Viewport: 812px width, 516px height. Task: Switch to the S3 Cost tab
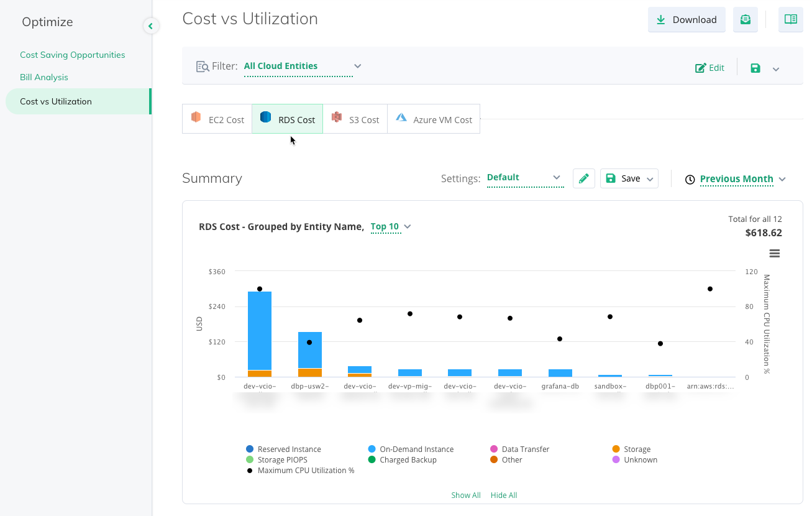click(355, 119)
